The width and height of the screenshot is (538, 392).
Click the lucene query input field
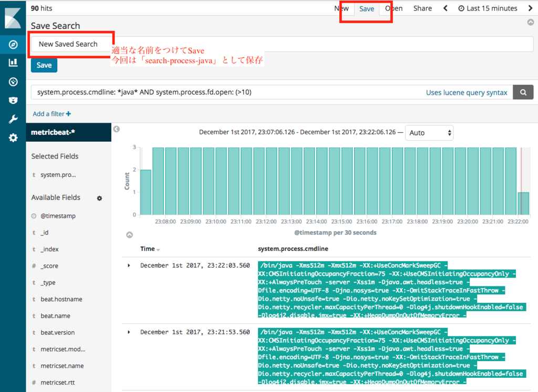coord(272,92)
